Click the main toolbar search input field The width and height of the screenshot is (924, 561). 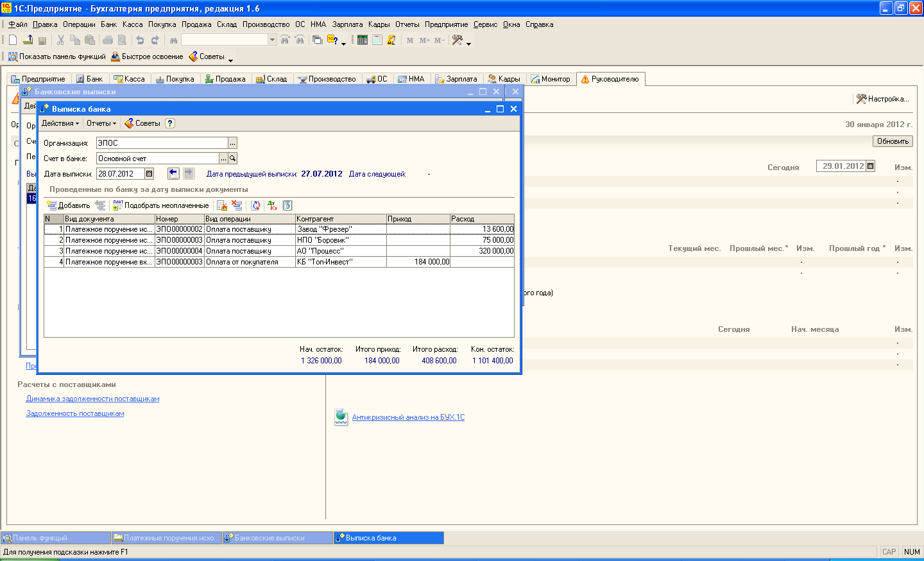pos(225,40)
